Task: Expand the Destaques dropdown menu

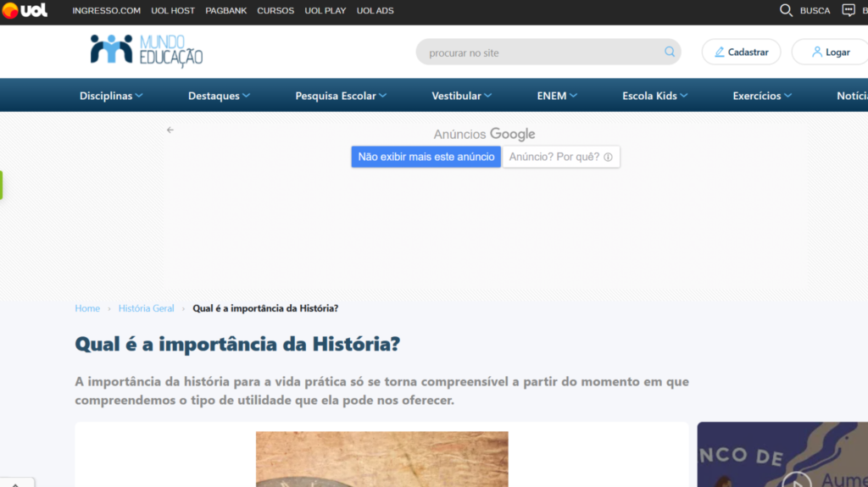Action: click(x=219, y=96)
